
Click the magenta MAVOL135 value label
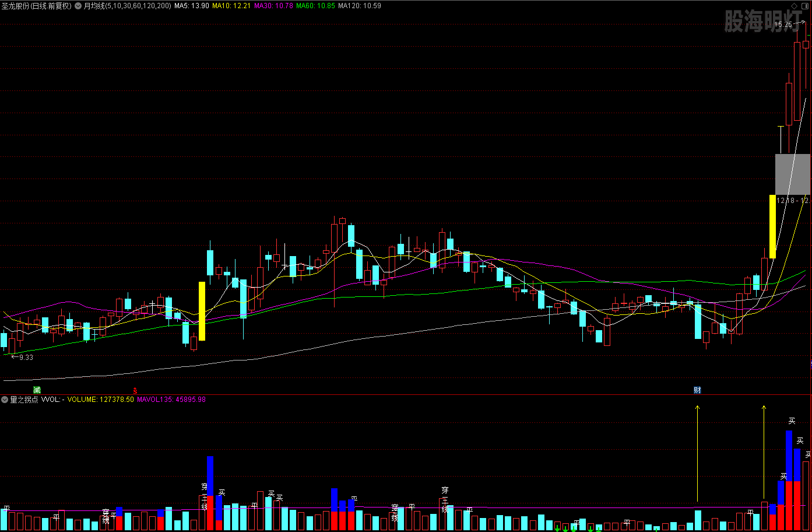click(x=171, y=400)
